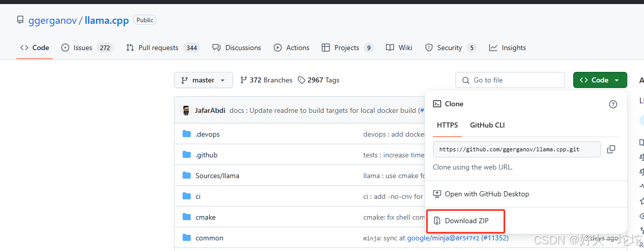Click the folder icon beside cmake
The width and height of the screenshot is (644, 251).
[187, 217]
